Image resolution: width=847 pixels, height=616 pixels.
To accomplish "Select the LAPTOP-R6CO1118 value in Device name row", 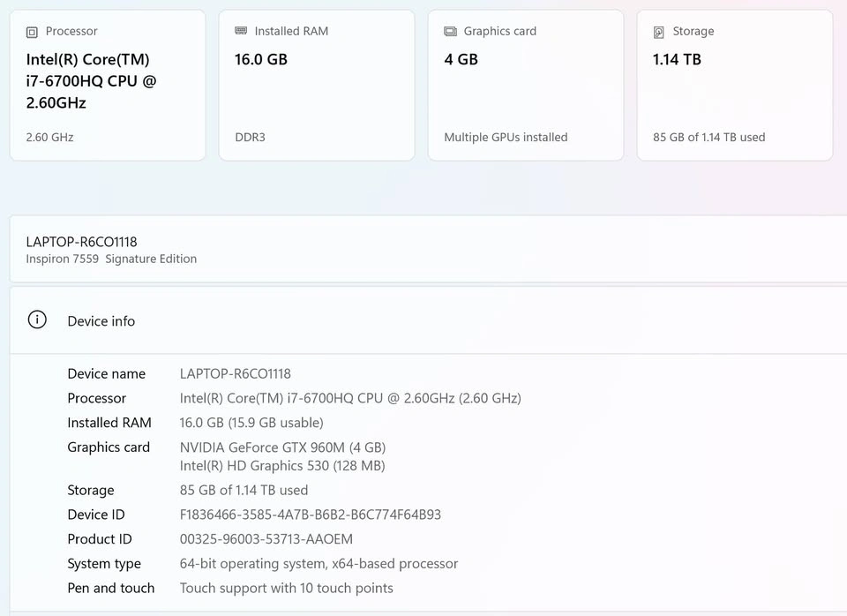I will (235, 374).
